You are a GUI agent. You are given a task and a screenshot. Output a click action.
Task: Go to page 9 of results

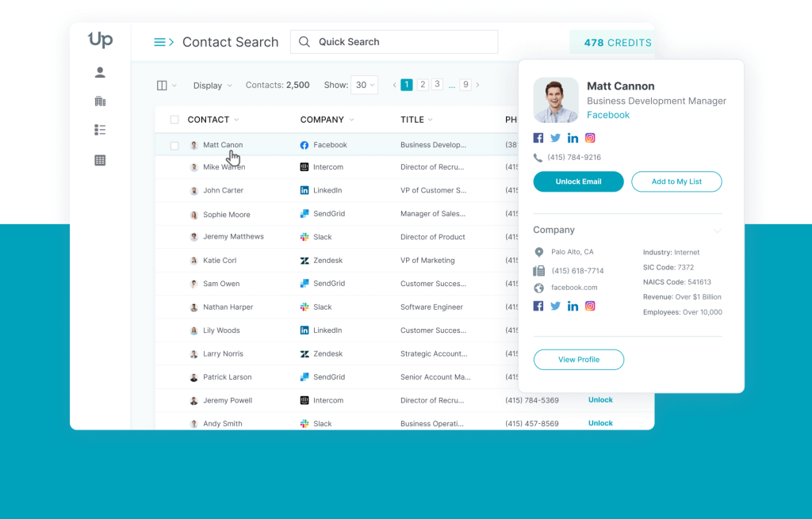pos(465,84)
